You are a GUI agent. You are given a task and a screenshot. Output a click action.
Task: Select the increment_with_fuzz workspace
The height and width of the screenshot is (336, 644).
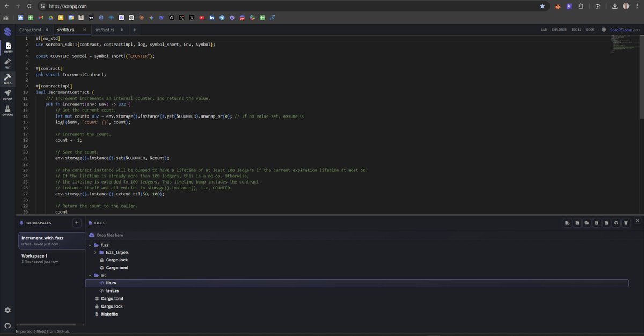point(51,240)
